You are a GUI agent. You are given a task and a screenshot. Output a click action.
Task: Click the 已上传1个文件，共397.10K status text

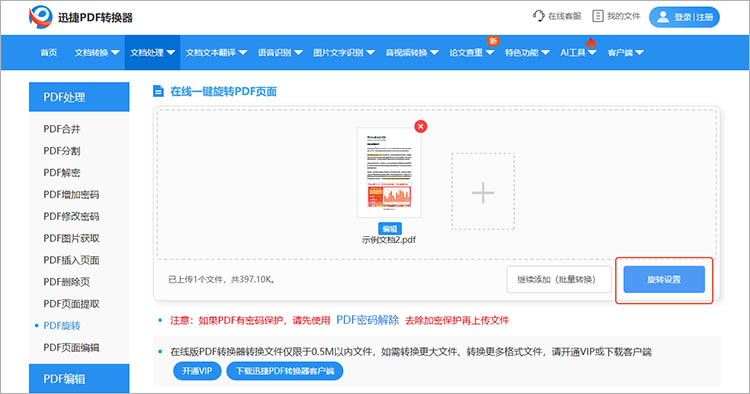(221, 279)
